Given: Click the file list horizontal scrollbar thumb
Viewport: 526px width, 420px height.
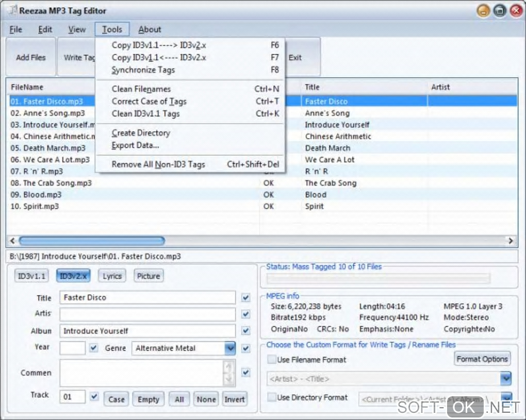Looking at the screenshot, I should click(92, 241).
